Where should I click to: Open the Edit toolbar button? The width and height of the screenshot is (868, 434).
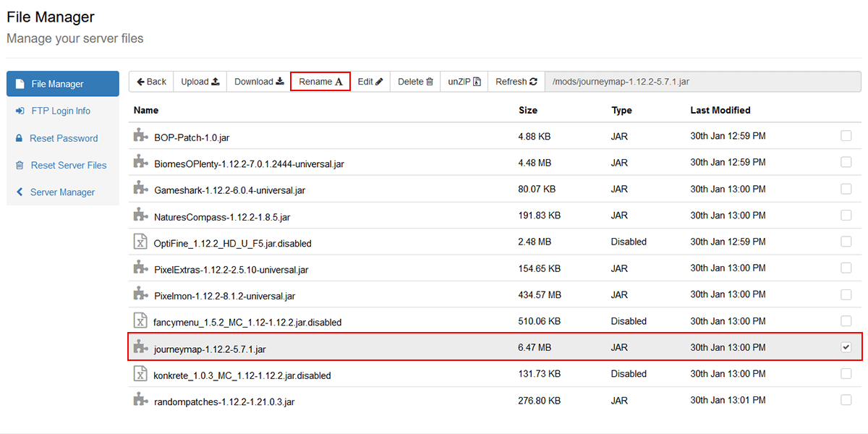point(370,82)
